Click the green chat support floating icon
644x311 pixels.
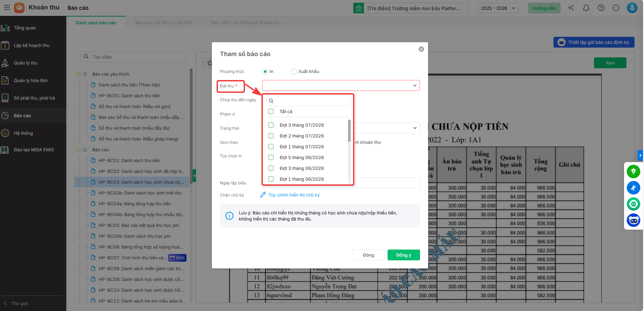[634, 204]
